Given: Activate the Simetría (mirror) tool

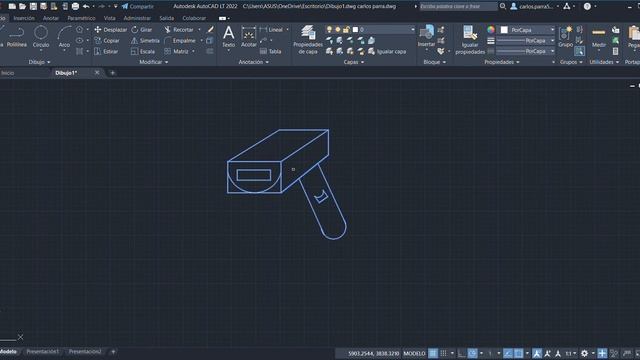Looking at the screenshot, I should 145,41.
